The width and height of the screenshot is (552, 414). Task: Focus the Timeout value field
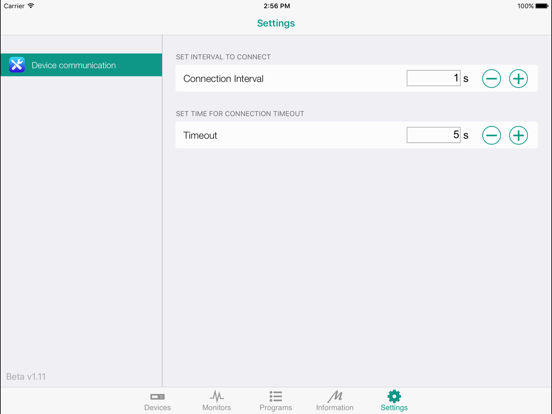[433, 135]
